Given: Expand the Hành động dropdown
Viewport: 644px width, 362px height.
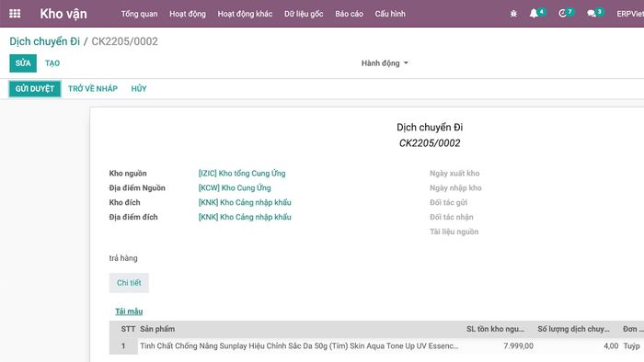Looking at the screenshot, I should [x=385, y=63].
